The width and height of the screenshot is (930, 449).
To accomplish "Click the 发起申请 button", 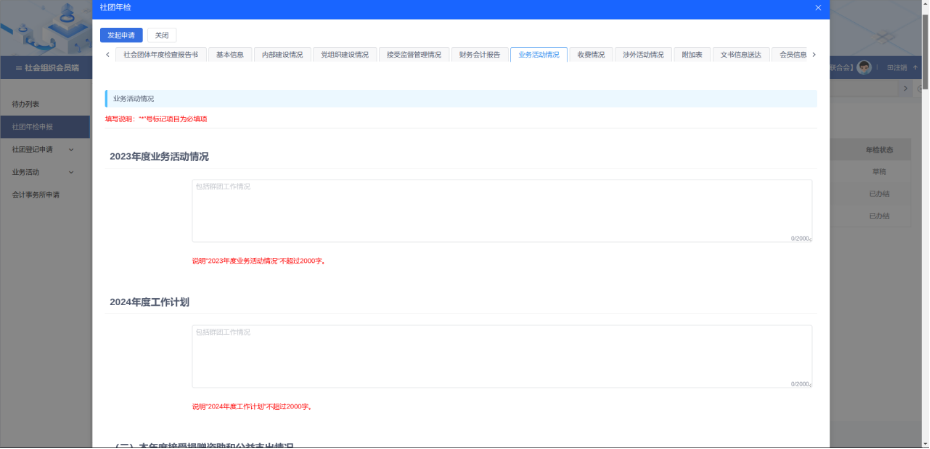I will [120, 35].
